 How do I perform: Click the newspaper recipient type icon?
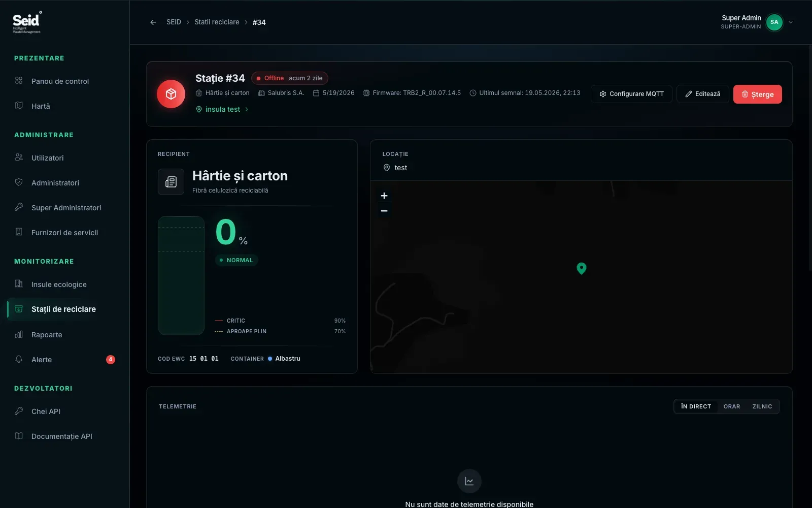click(171, 182)
